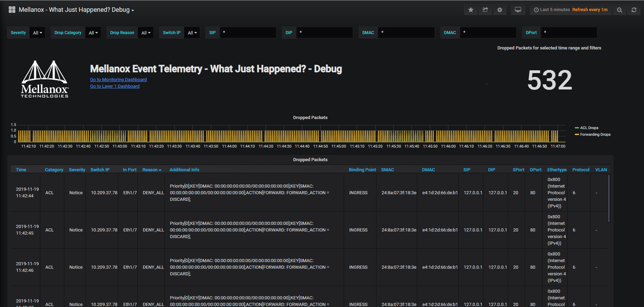Click the DIP filter input field
The width and height of the screenshot is (644, 307).
click(x=324, y=33)
